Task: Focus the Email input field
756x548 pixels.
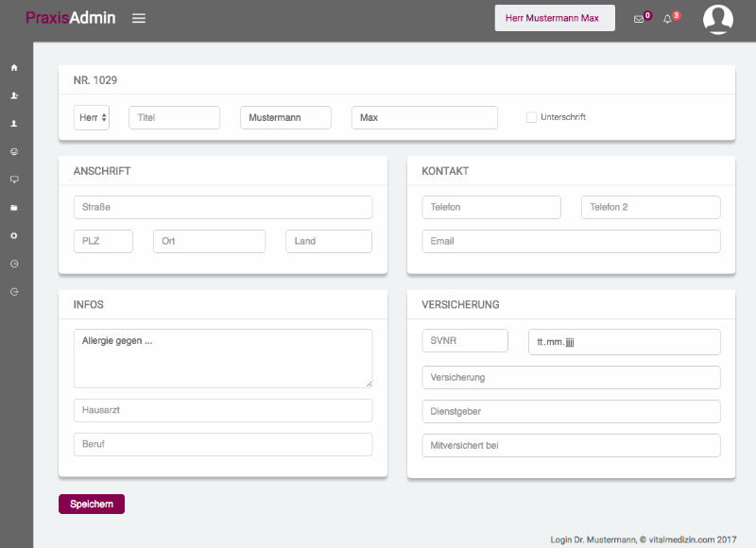Action: [571, 241]
